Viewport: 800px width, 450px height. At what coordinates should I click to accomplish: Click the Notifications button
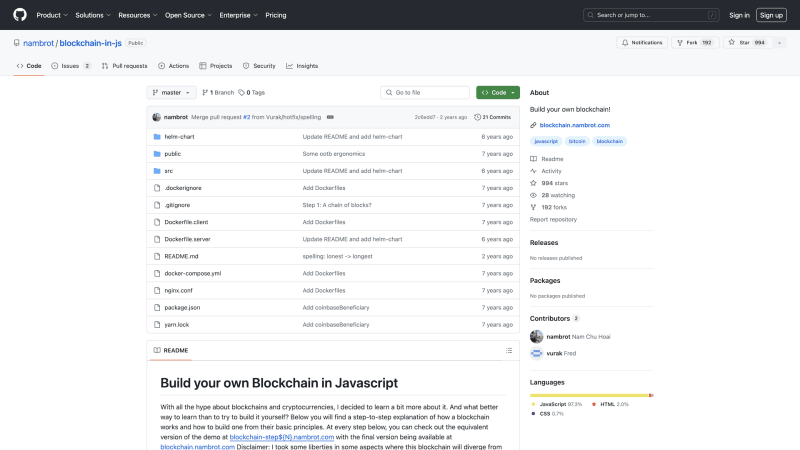(x=642, y=43)
